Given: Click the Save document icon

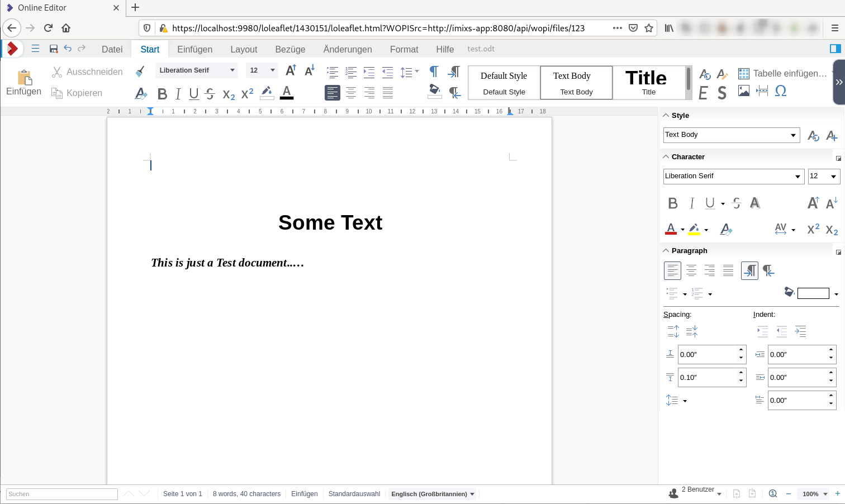Looking at the screenshot, I should pos(54,49).
